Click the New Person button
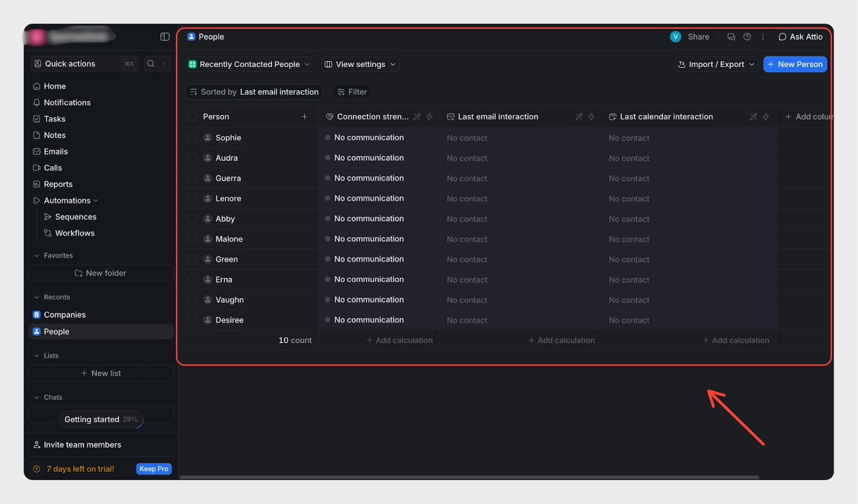858x504 pixels. 795,64
